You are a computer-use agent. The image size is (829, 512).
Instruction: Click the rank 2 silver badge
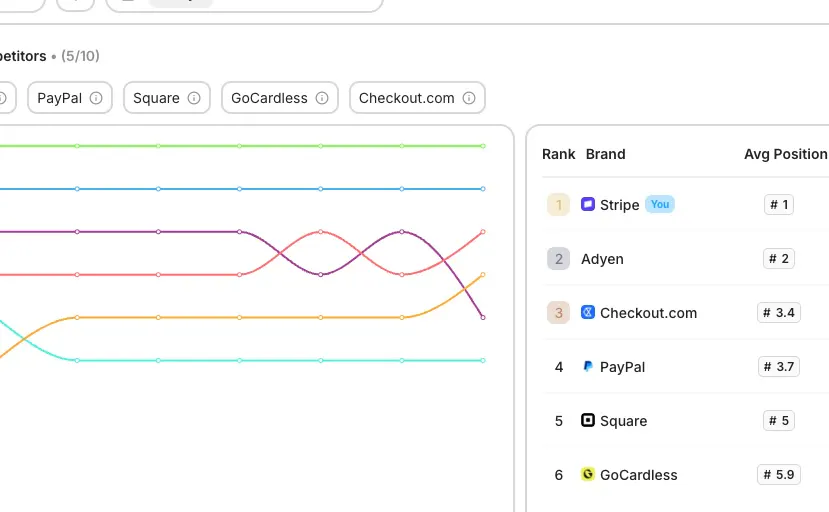[558, 259]
